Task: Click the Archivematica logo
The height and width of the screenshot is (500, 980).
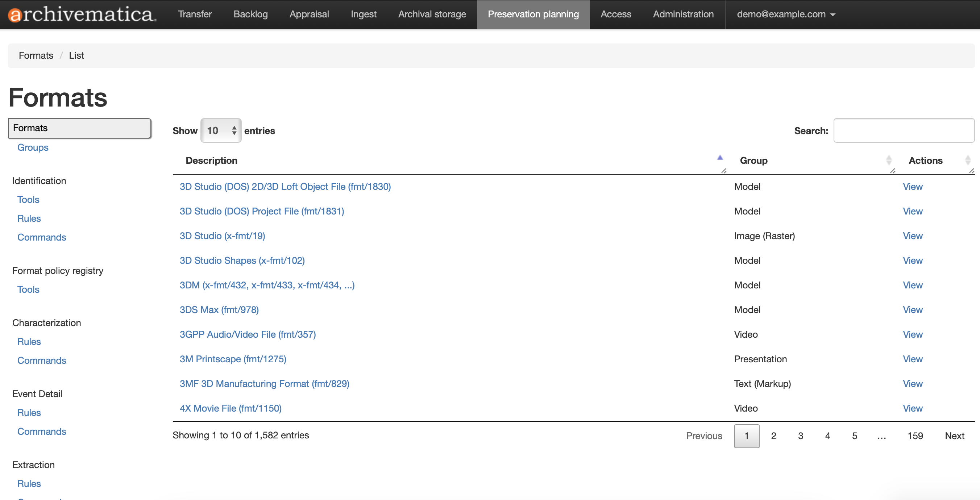Action: [82, 14]
